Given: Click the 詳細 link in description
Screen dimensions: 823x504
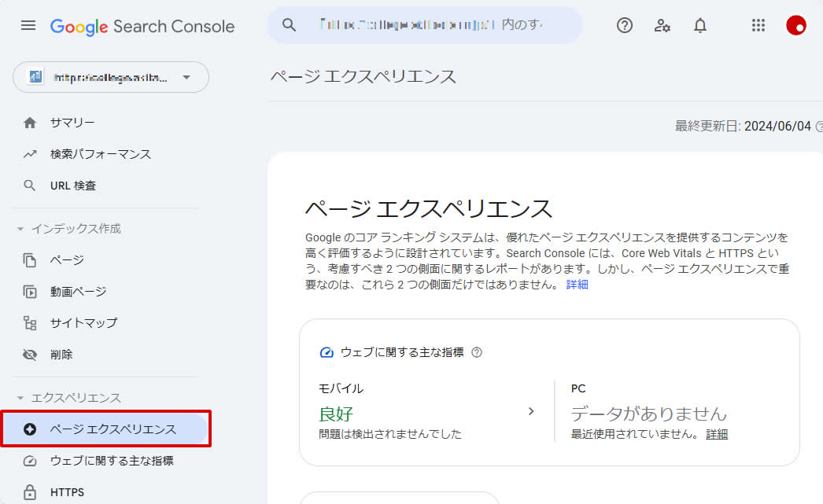Looking at the screenshot, I should coord(577,285).
